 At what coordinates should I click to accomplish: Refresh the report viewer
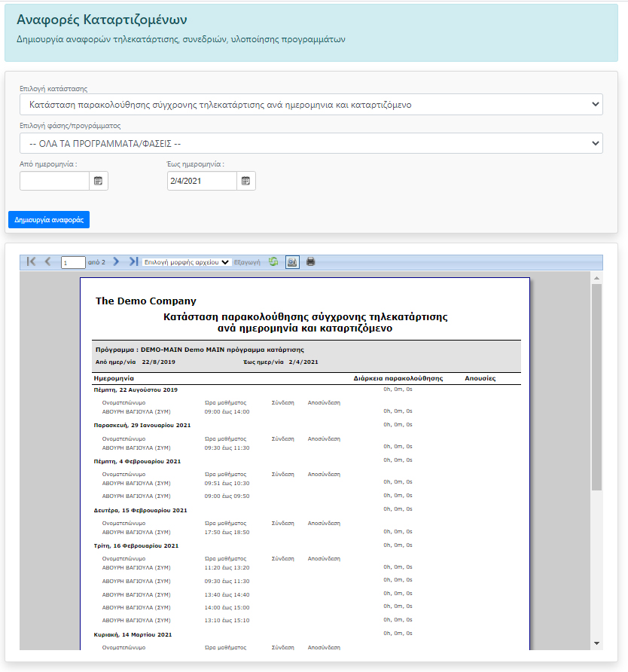[x=273, y=262]
